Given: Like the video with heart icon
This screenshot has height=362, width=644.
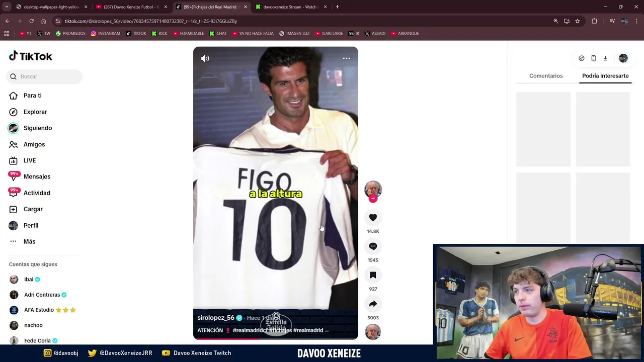Looking at the screenshot, I should point(373,217).
